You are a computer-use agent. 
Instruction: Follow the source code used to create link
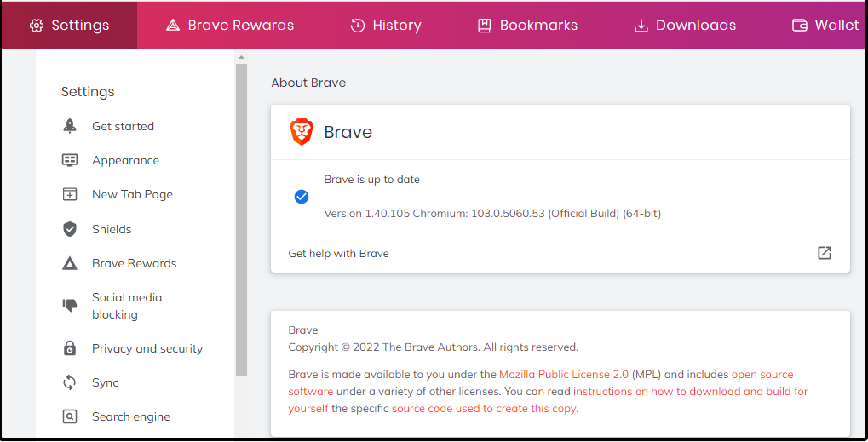[483, 408]
